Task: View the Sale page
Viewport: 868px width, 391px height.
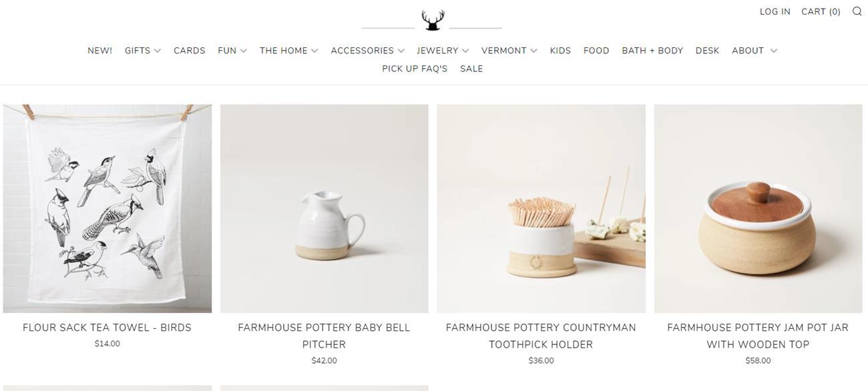Action: pos(471,69)
